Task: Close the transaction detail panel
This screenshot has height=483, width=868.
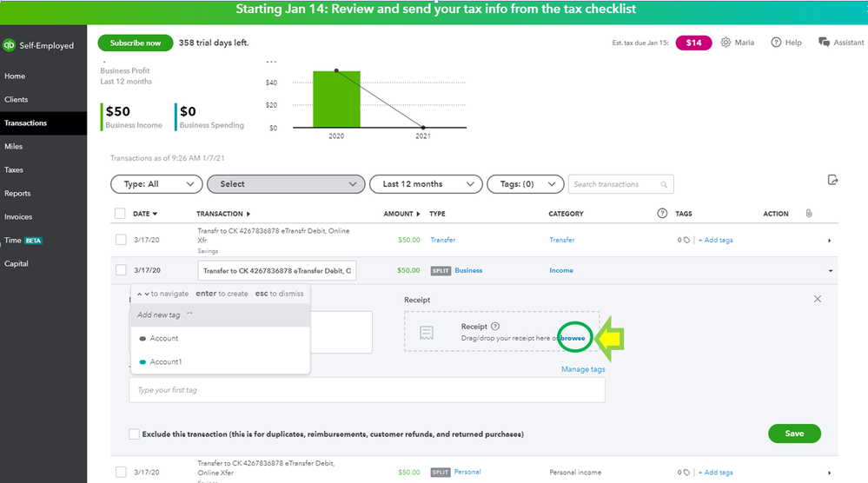Action: click(818, 299)
